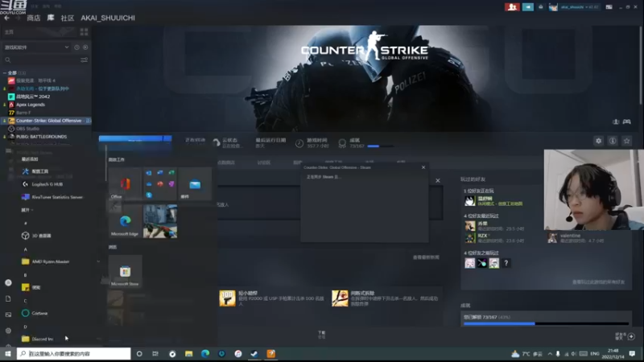Click the achievements progress bar 73/167
This screenshot has width=644, height=362.
coord(546,323)
